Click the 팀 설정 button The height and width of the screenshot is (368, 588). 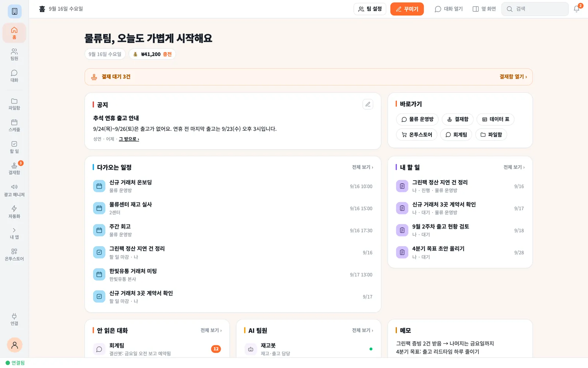click(370, 9)
